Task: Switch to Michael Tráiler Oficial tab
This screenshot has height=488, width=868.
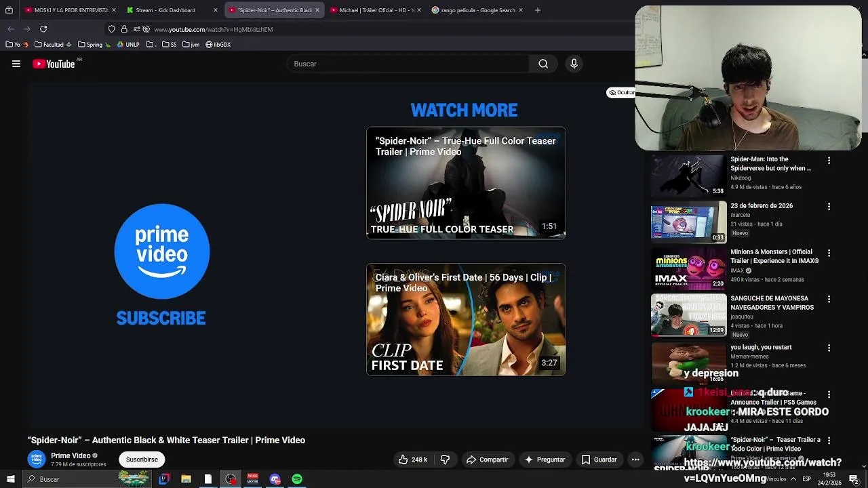Action: 376,10
